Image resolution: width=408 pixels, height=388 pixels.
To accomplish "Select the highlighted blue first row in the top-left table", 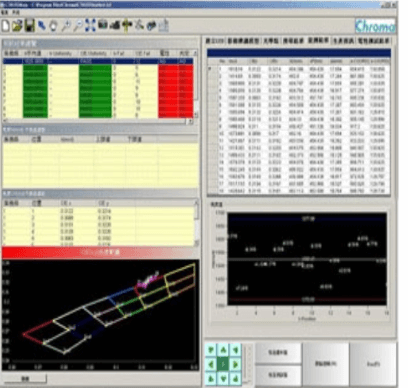I will (x=98, y=61).
